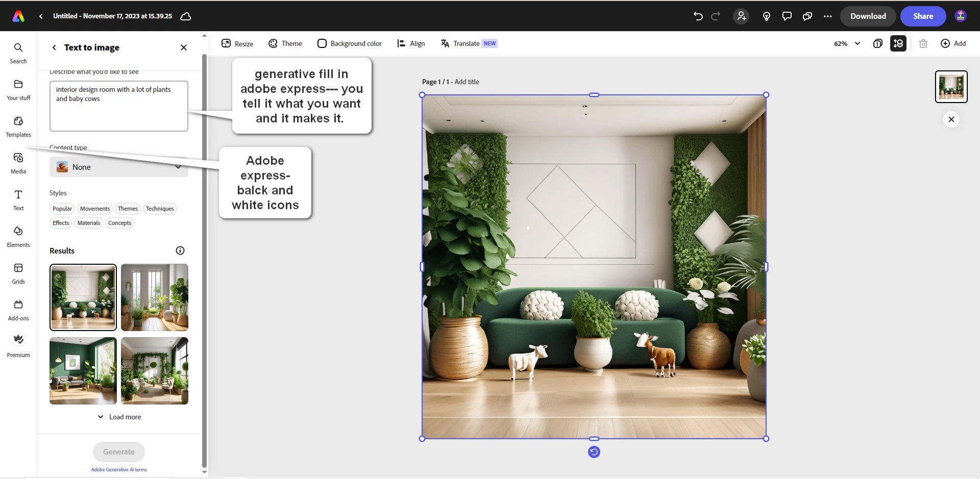Select the Techniques styles tab

[160, 209]
